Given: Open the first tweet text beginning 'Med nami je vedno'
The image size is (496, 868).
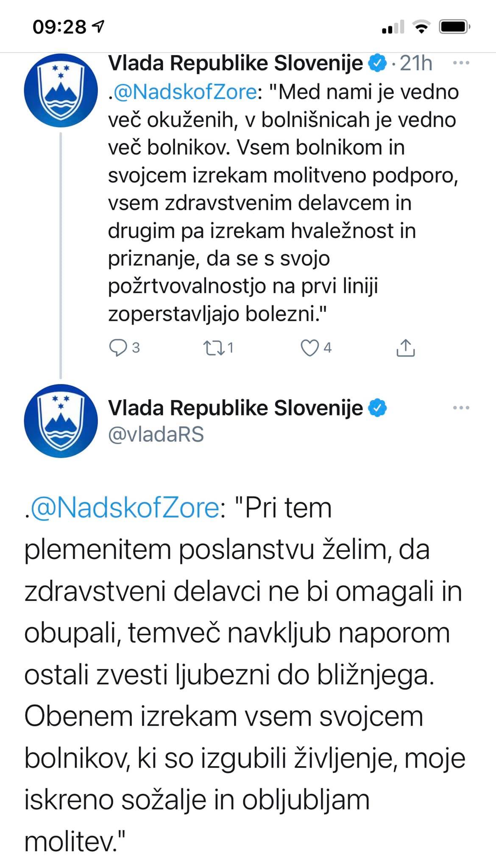Looking at the screenshot, I should coord(283,203).
